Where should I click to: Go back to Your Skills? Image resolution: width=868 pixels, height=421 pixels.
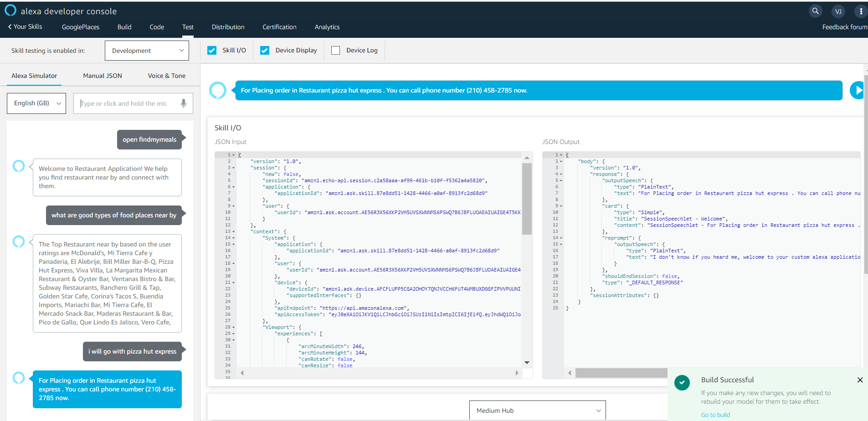click(25, 26)
